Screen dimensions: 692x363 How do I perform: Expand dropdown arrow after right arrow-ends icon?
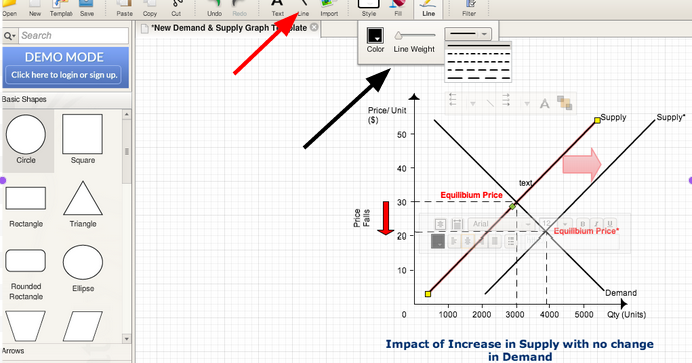point(527,104)
